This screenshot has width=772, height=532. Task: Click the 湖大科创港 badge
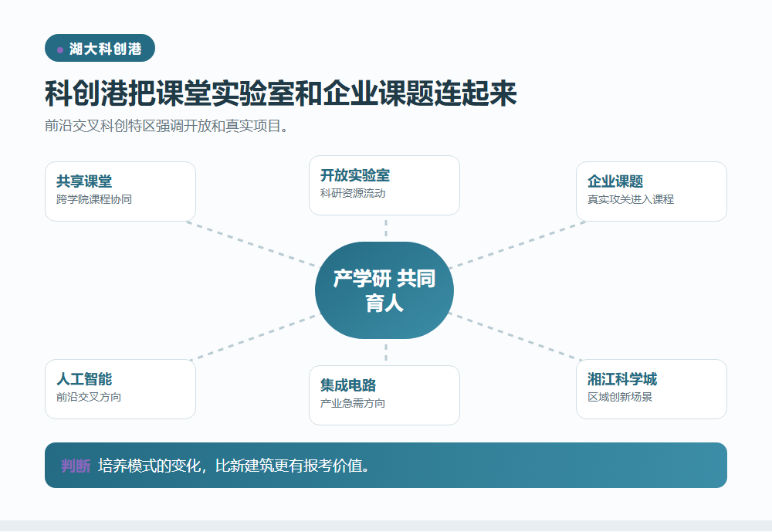click(100, 49)
